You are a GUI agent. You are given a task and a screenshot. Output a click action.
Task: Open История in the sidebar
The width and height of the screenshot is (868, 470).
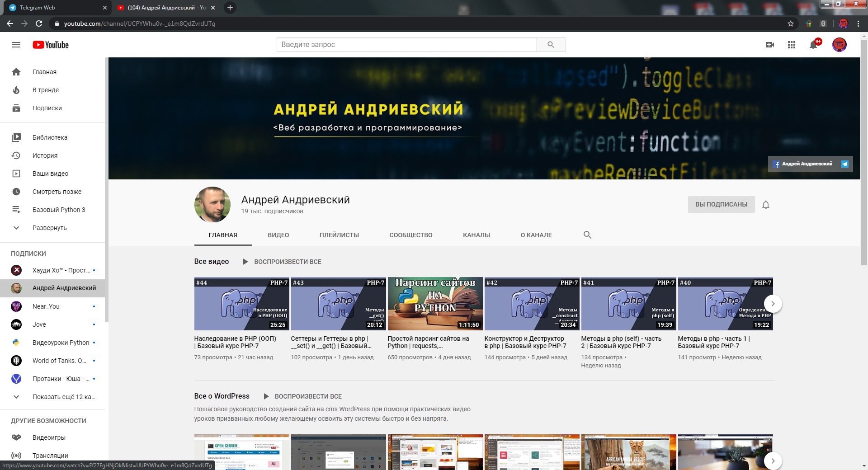[52, 155]
